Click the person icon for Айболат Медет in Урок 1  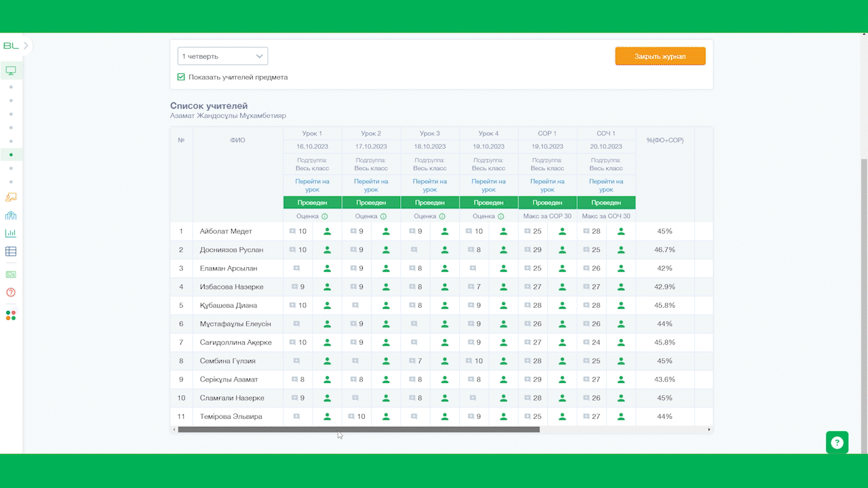click(328, 232)
